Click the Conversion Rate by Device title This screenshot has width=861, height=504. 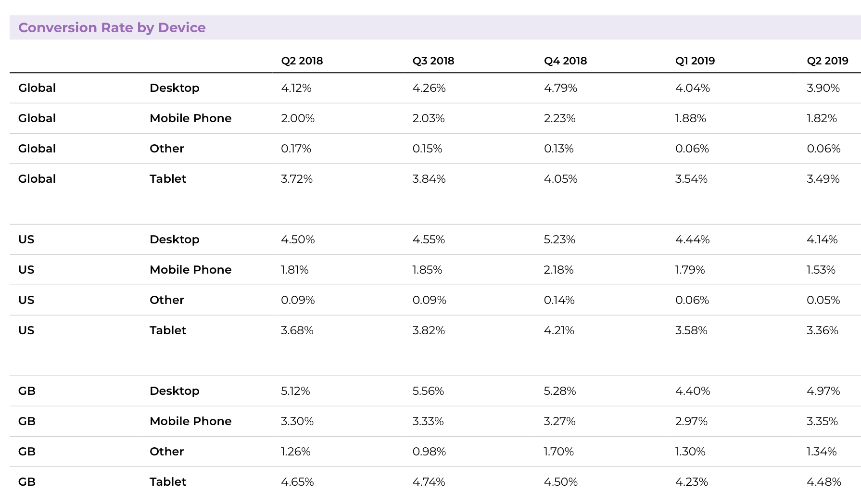(x=112, y=27)
